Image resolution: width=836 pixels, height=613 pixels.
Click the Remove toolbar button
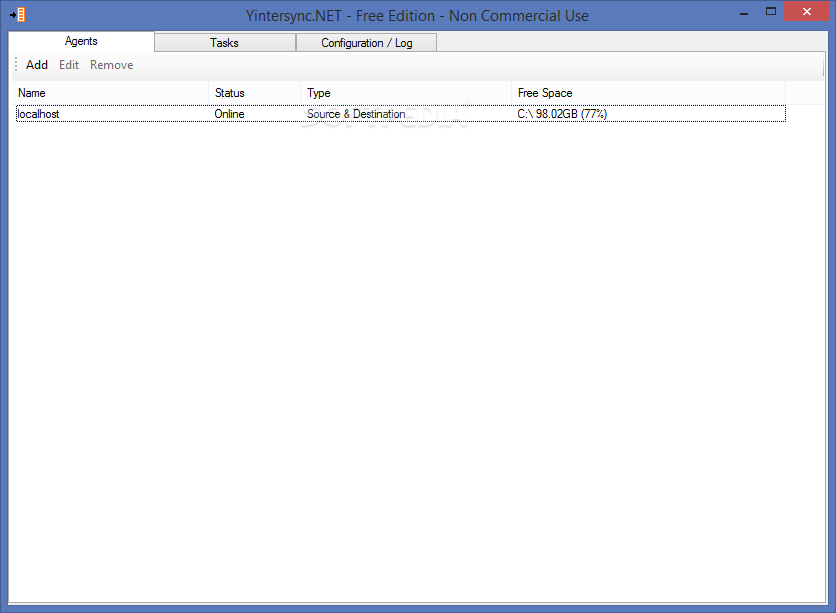pyautogui.click(x=111, y=65)
